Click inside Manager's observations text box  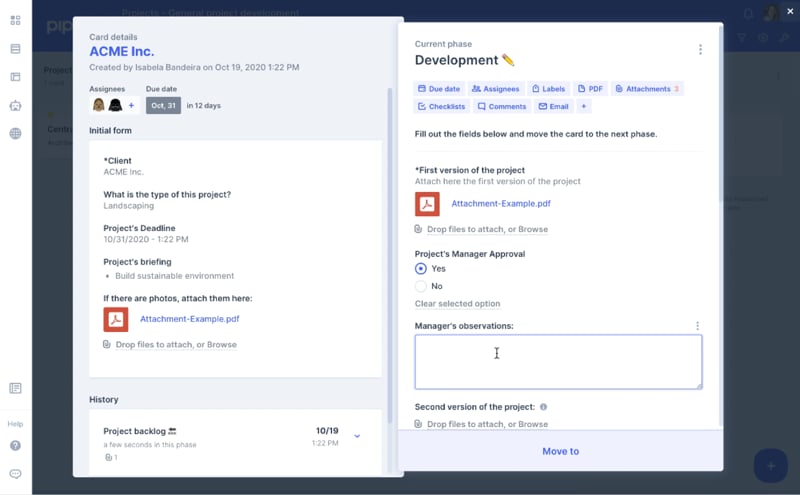[558, 361]
